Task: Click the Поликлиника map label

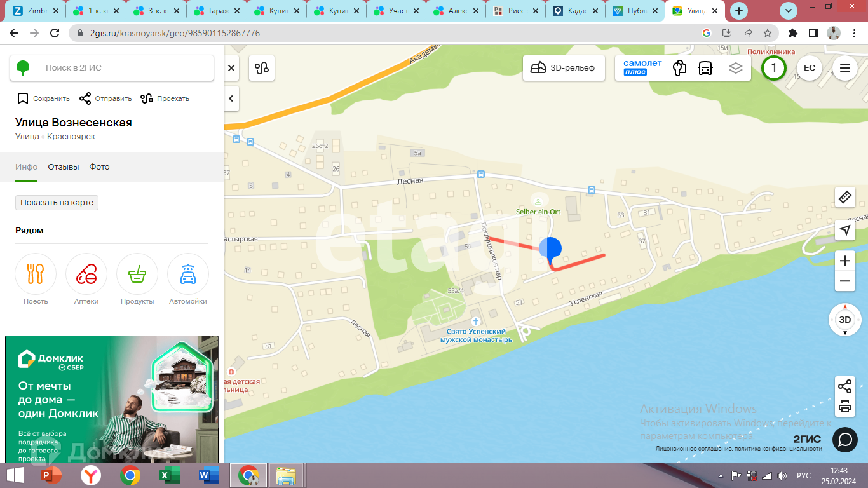Action: pyautogui.click(x=771, y=52)
